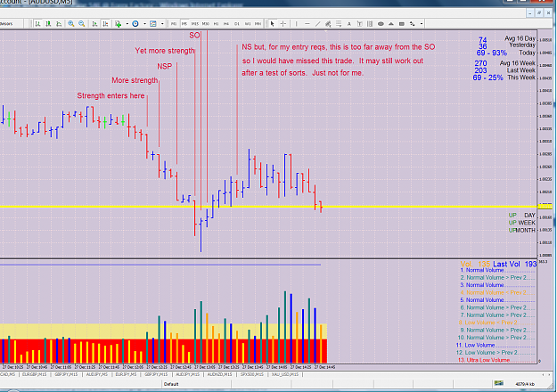Select the 'Strength enters here' chart label
Screen dimensions: 557x392
point(111,96)
